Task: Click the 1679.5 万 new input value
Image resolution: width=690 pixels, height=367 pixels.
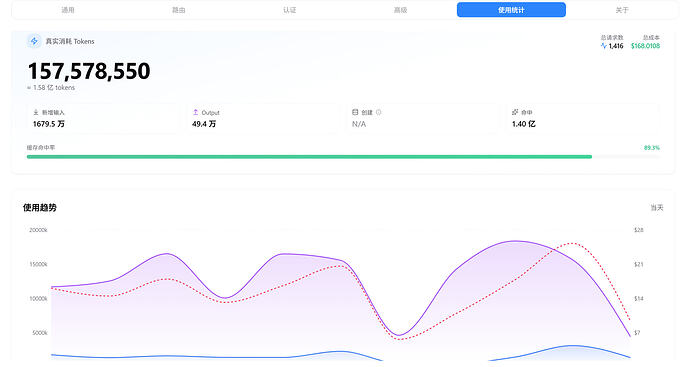Action: pos(49,124)
